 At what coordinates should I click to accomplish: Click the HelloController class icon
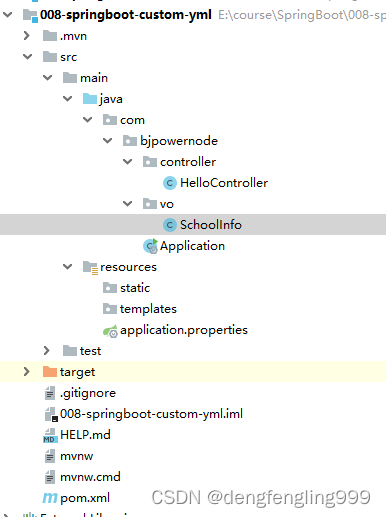(x=170, y=183)
